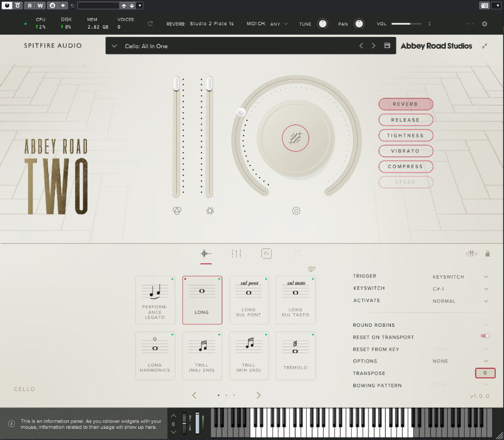Open the Keyswitch C#-1 dropdown
Image resolution: width=504 pixels, height=440 pixels.
(x=460, y=289)
